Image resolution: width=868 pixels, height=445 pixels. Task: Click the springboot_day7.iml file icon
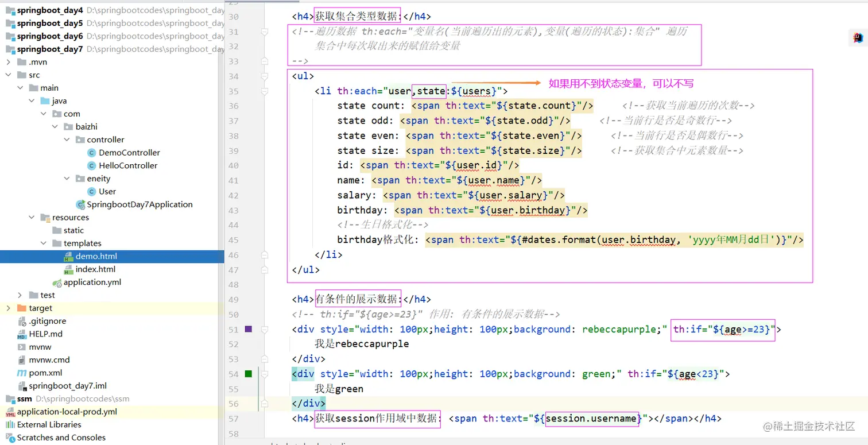click(22, 386)
